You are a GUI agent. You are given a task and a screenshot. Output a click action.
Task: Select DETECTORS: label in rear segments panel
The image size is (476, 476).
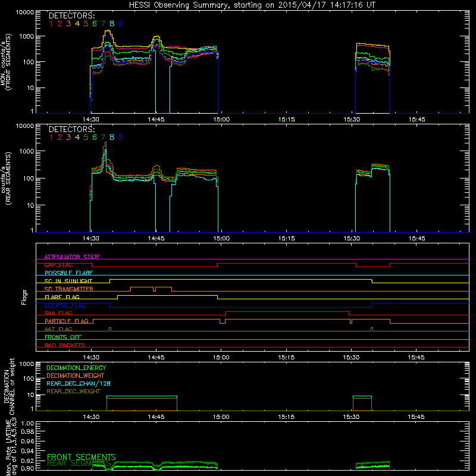coord(71,129)
